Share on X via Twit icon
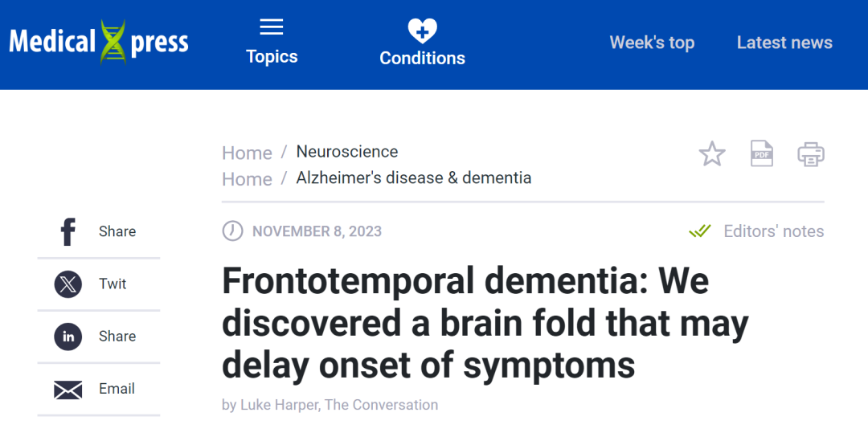 [x=68, y=284]
